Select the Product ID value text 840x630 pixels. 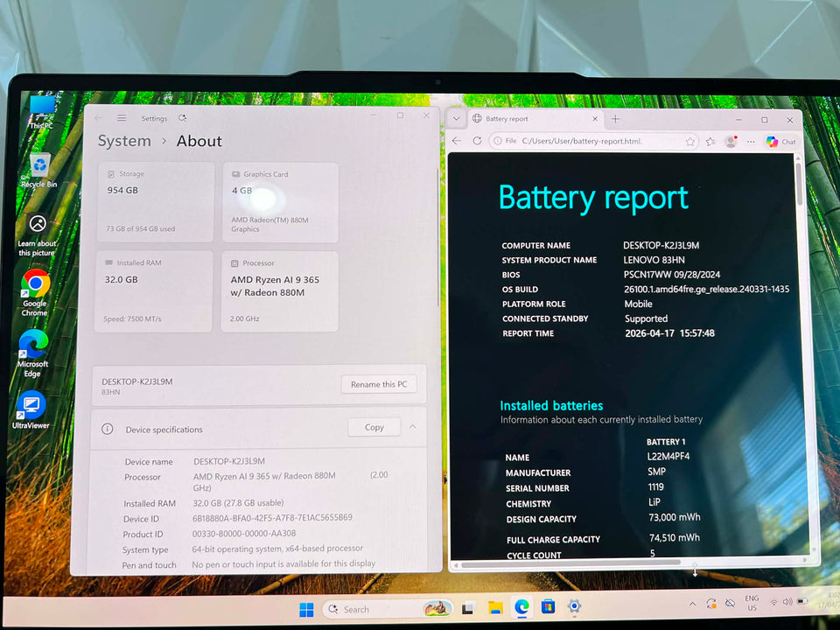244,533
